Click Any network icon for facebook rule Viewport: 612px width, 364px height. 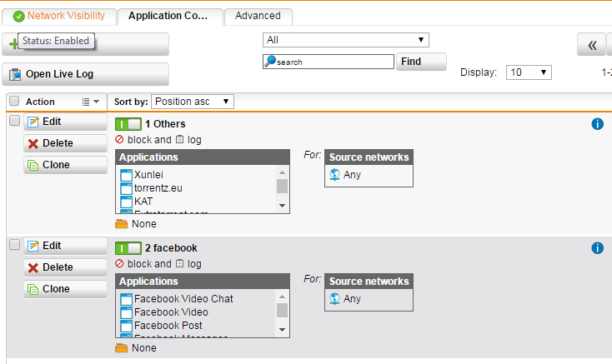point(334,298)
